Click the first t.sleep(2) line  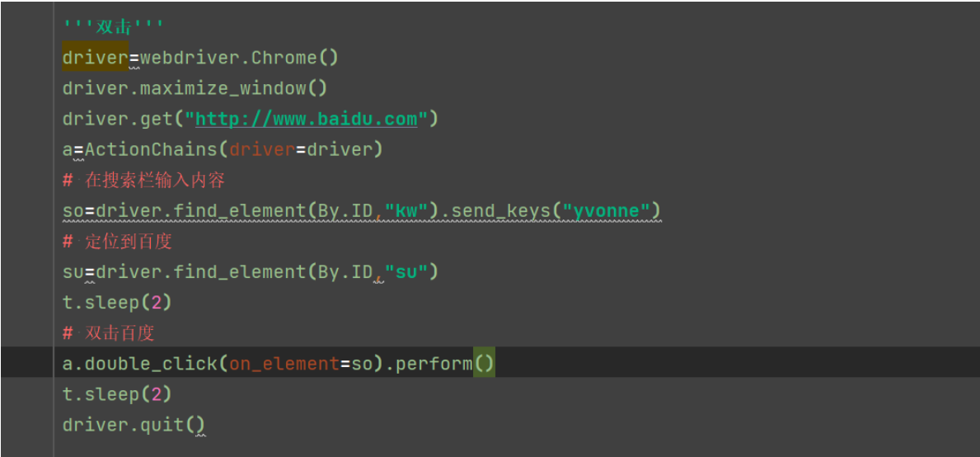click(x=116, y=303)
